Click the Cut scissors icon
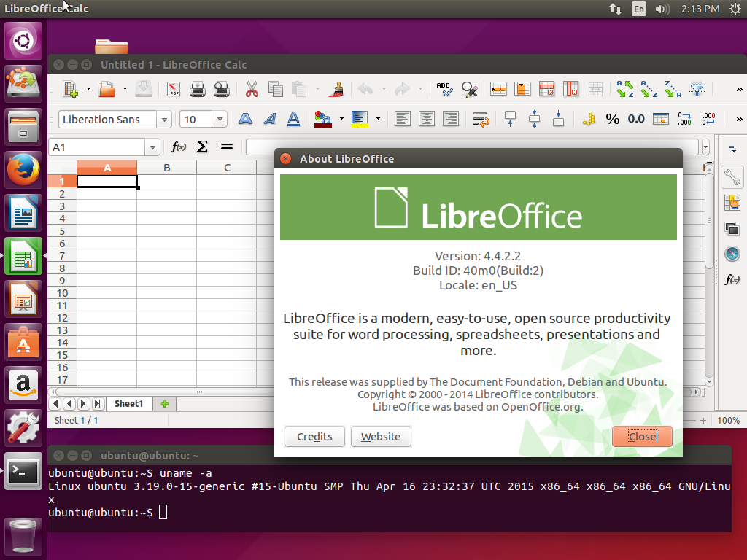The width and height of the screenshot is (747, 560). tap(252, 89)
